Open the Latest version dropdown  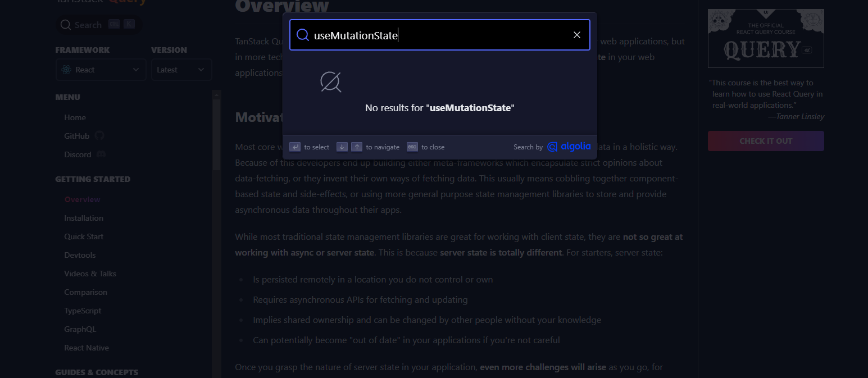coord(181,70)
